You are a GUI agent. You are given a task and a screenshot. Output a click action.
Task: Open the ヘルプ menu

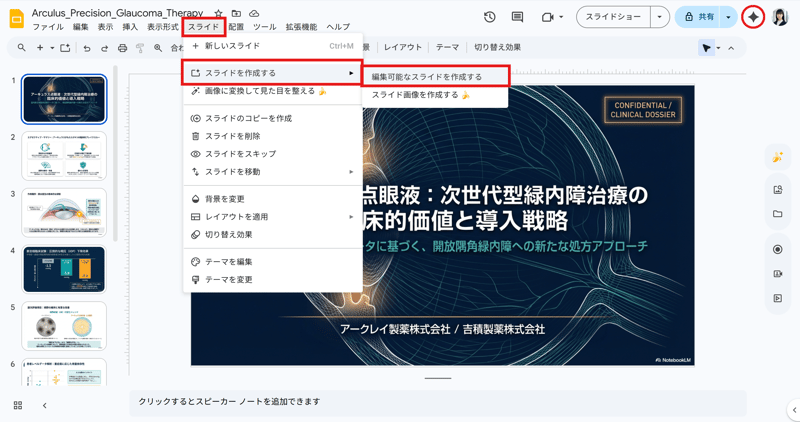[338, 27]
